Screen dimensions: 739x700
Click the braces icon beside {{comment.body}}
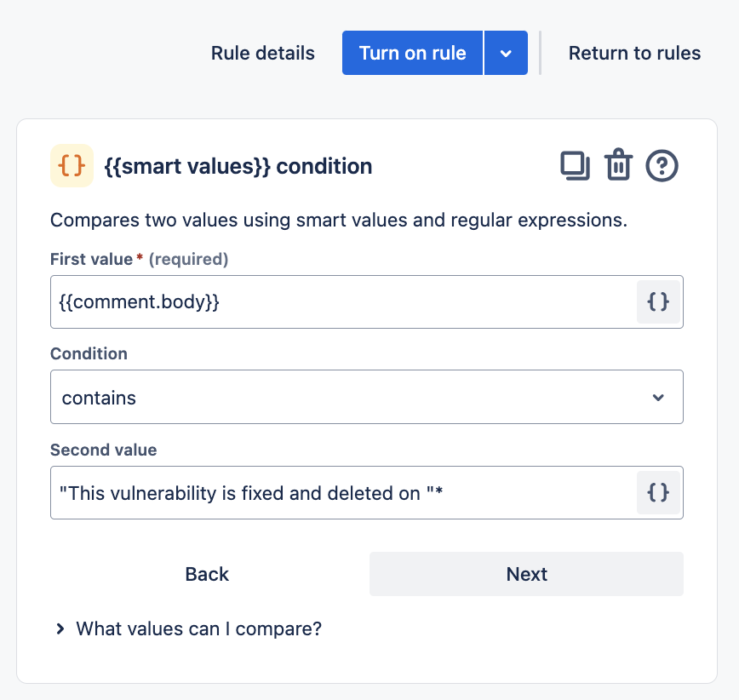(x=658, y=301)
